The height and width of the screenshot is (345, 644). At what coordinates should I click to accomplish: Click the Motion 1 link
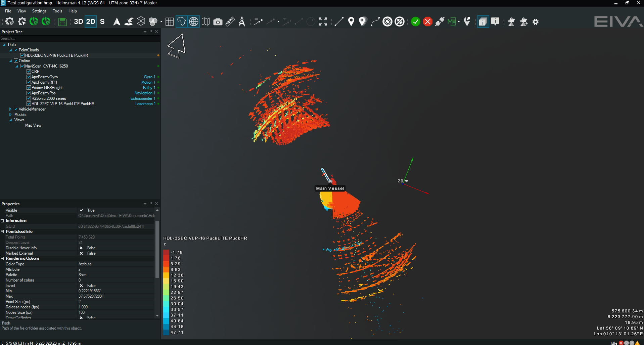coord(148,82)
